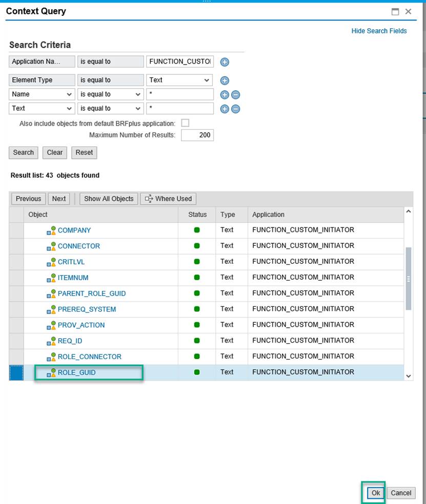Image resolution: width=426 pixels, height=504 pixels.
Task: Click green status indicator for CONNECTOR
Action: point(197,246)
